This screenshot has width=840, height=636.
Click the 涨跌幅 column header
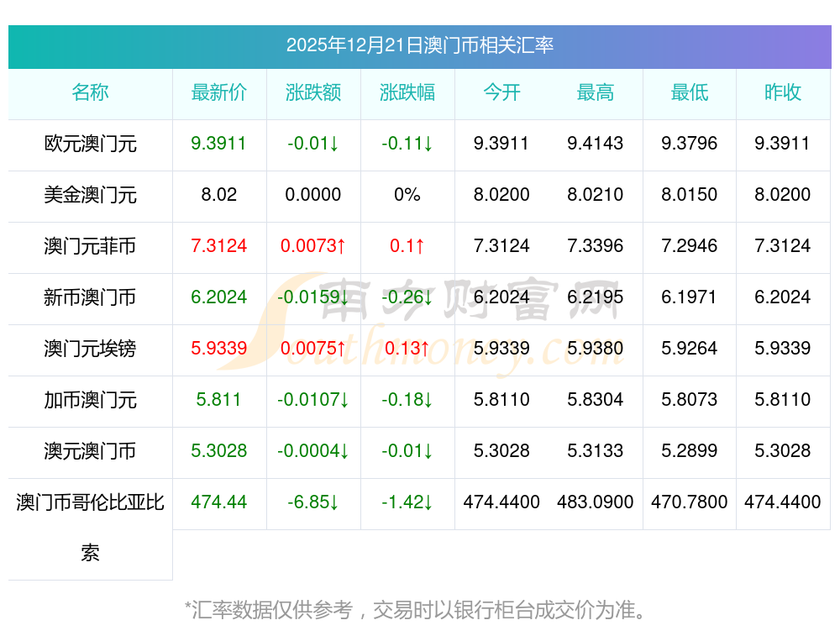point(407,93)
